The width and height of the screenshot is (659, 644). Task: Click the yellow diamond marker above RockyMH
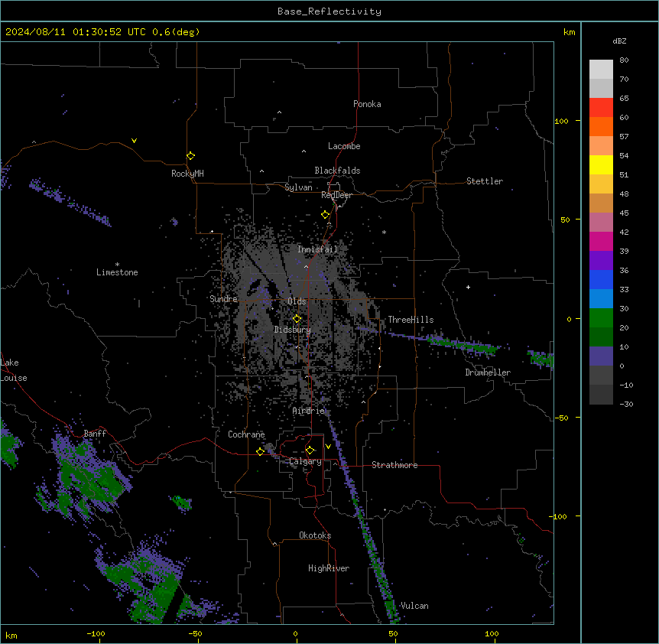tap(191, 156)
